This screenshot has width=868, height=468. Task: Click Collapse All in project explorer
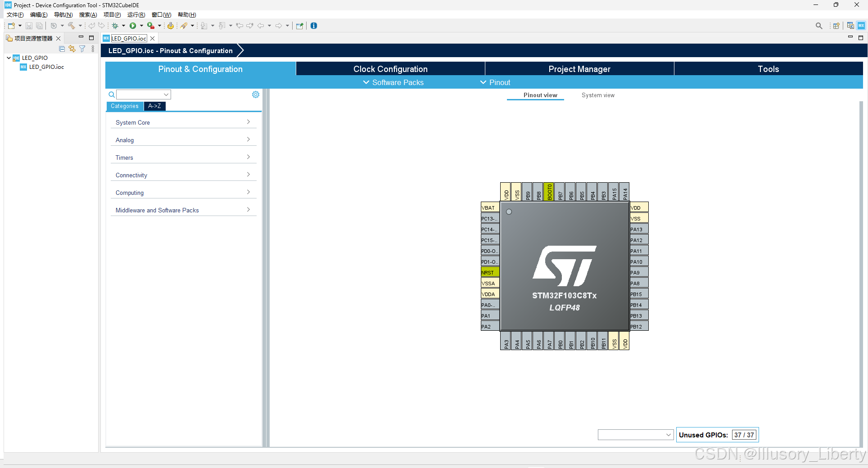click(x=62, y=49)
